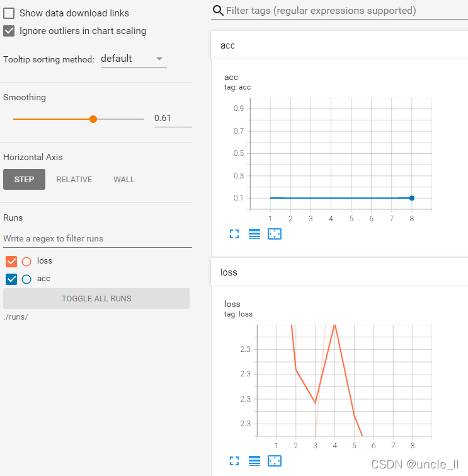Click the 'tag: acc' chart label

click(x=237, y=88)
